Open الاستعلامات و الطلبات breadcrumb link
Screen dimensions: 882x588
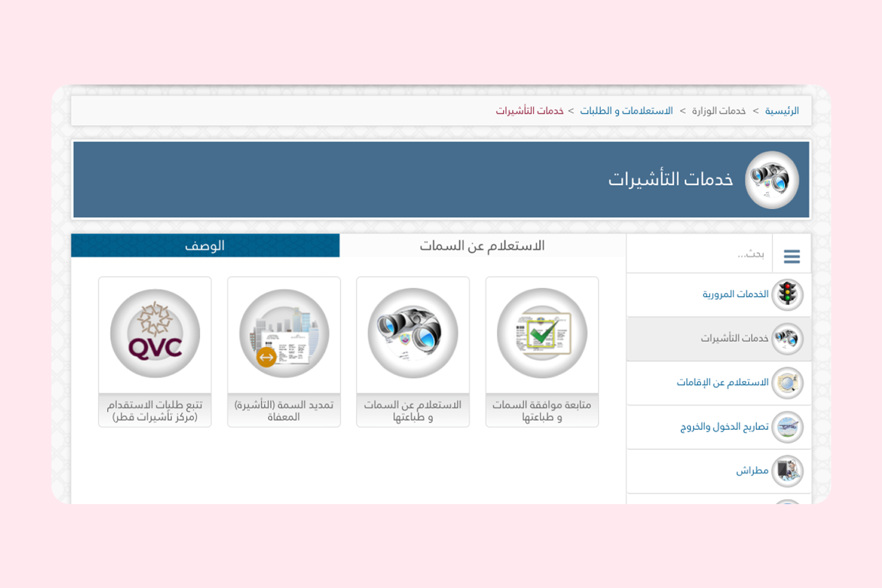[x=627, y=111]
